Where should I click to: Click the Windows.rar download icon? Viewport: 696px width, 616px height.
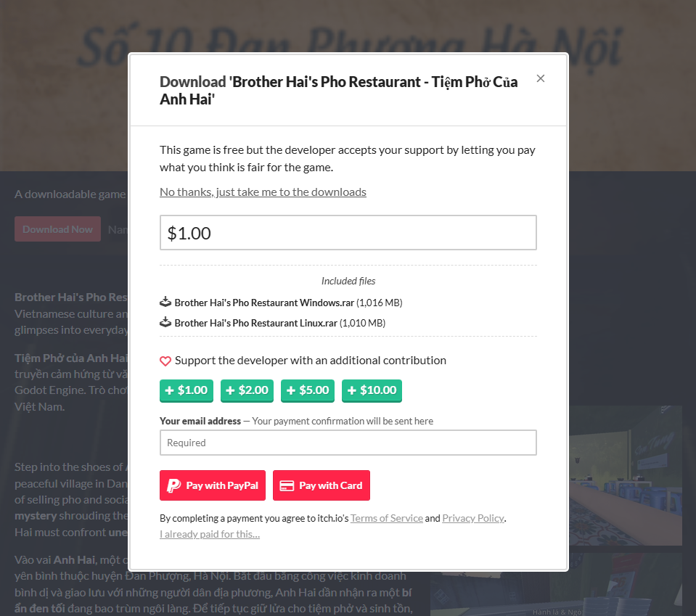click(x=165, y=302)
